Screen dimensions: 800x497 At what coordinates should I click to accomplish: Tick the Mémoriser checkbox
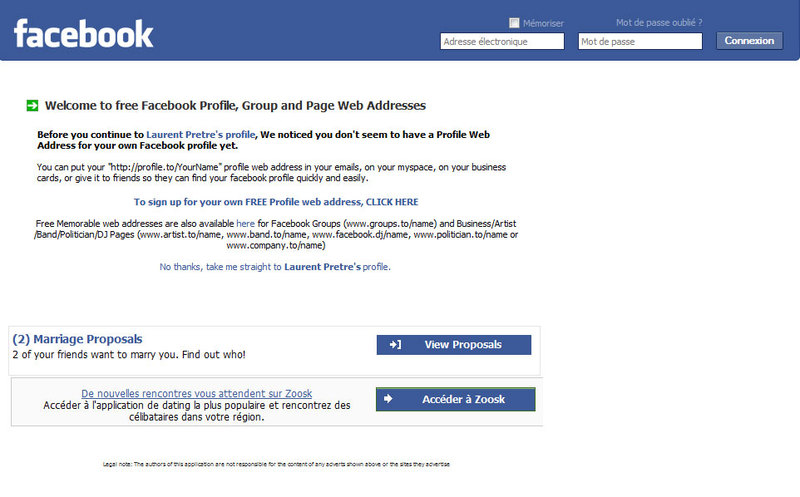coord(514,23)
